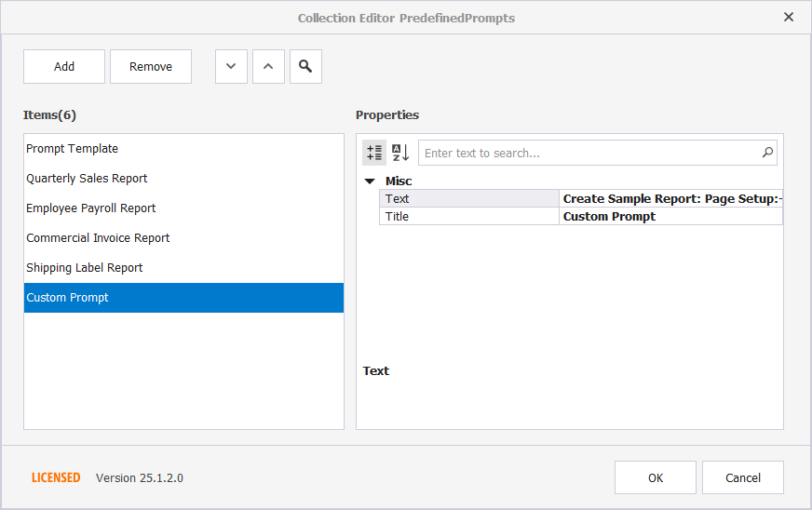Select Custom Prompt item
The height and width of the screenshot is (510, 812).
coord(183,298)
